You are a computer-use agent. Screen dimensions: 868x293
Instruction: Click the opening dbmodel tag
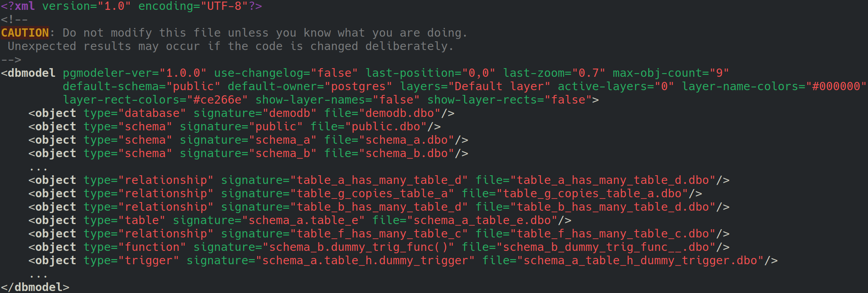[28, 73]
